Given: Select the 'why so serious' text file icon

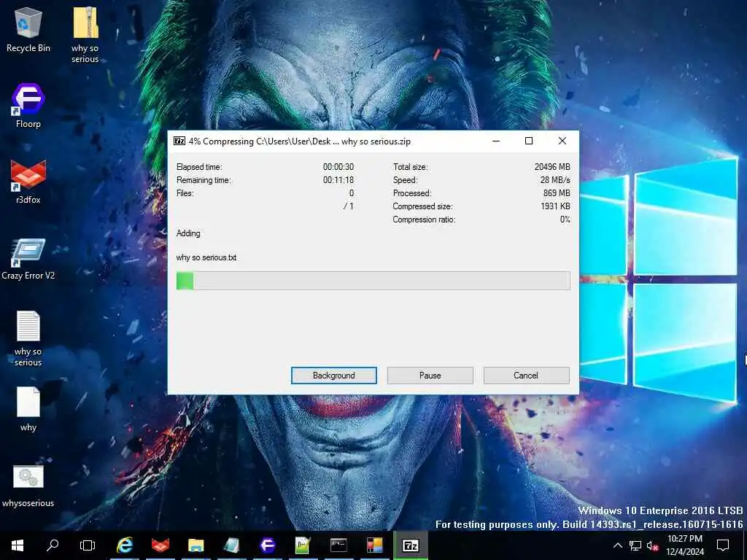Looking at the screenshot, I should [28, 338].
